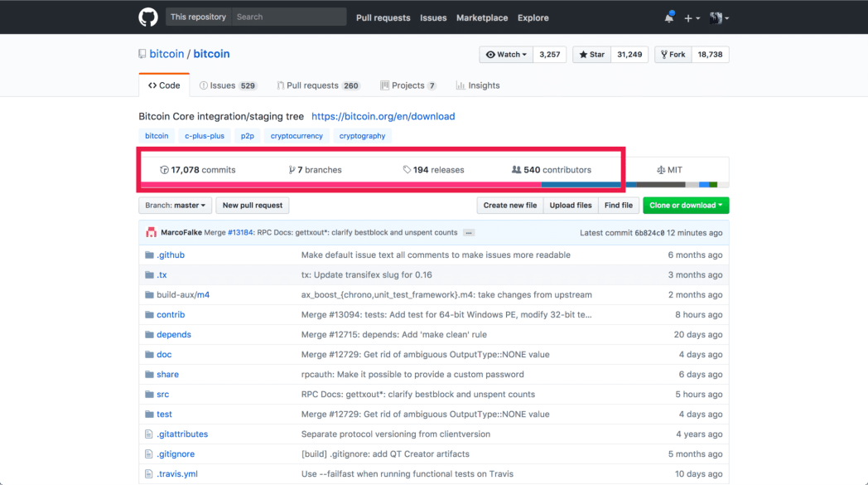Expand the commit message ellipsis
Viewport: 868px width, 485px height.
tap(469, 233)
